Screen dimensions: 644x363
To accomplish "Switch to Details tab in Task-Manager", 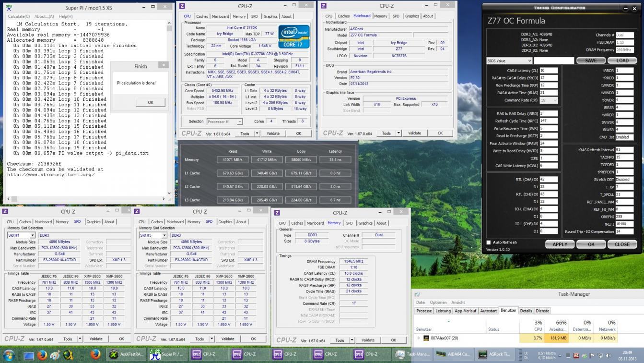I will tap(526, 311).
